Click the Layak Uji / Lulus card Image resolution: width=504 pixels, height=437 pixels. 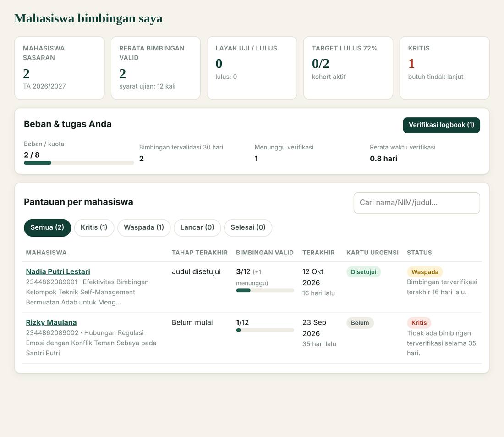(252, 68)
